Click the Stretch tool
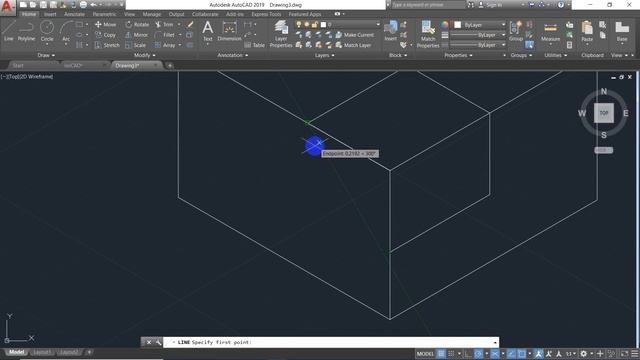The width and height of the screenshot is (640, 360). [x=107, y=45]
